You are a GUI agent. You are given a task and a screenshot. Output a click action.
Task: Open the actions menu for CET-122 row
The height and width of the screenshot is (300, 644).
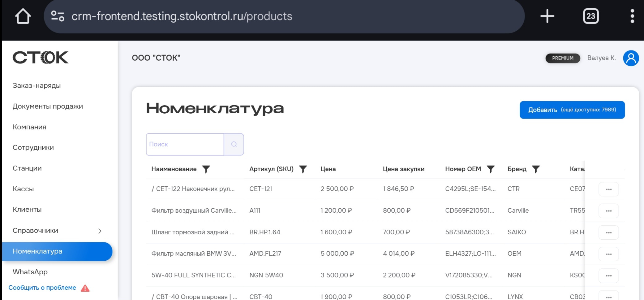(608, 189)
